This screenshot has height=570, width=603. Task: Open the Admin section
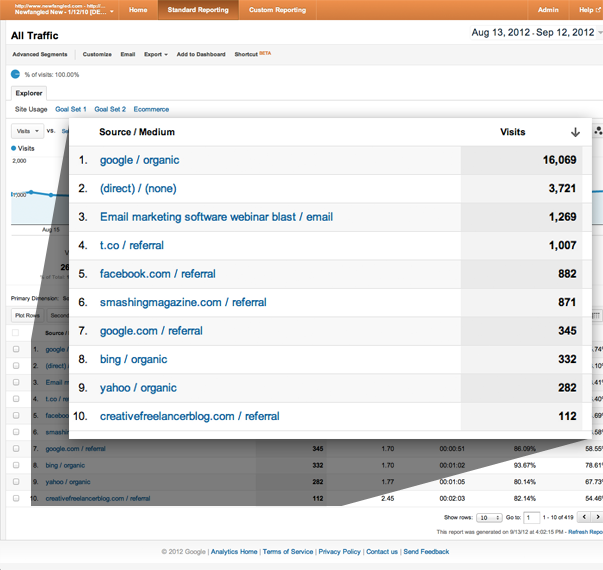tap(548, 10)
